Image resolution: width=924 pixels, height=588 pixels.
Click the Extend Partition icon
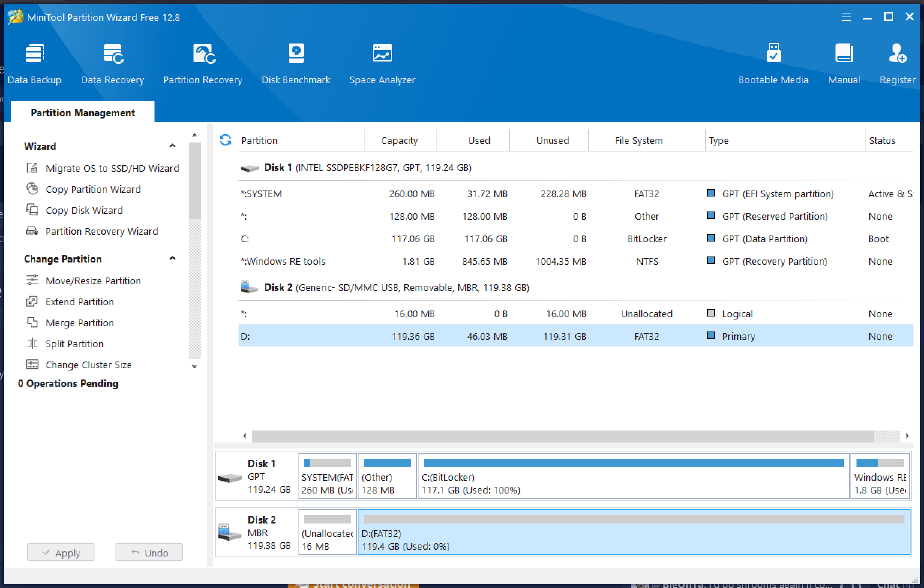(32, 301)
